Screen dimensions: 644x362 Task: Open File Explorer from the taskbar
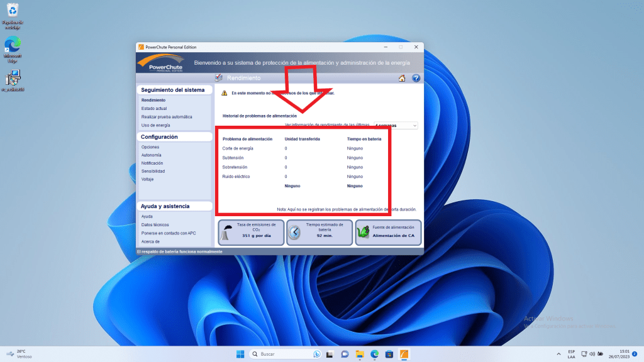(x=360, y=354)
